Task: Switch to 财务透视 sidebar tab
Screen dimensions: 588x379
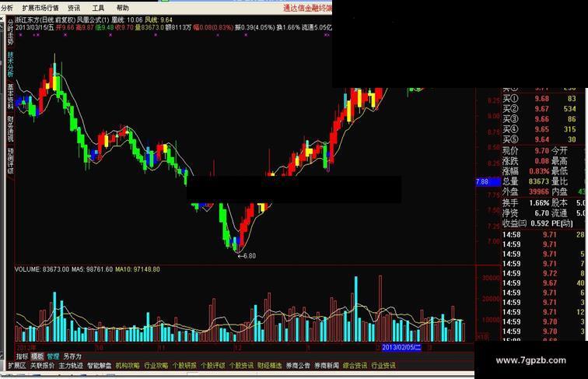Action: pos(10,128)
